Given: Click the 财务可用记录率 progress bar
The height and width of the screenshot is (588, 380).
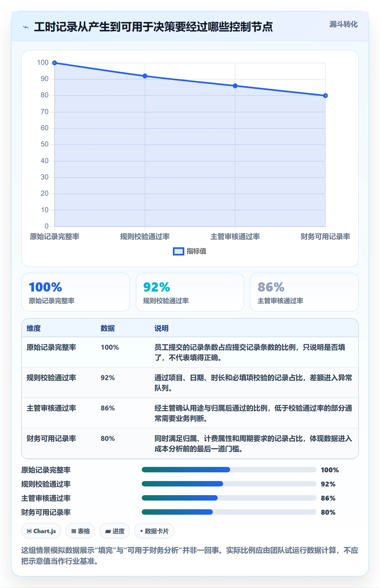Looking at the screenshot, I should click(229, 512).
